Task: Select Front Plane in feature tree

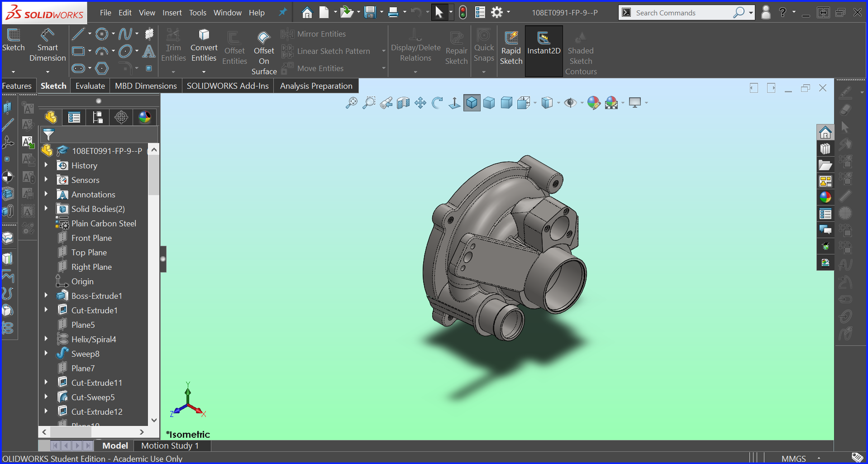Action: point(91,238)
